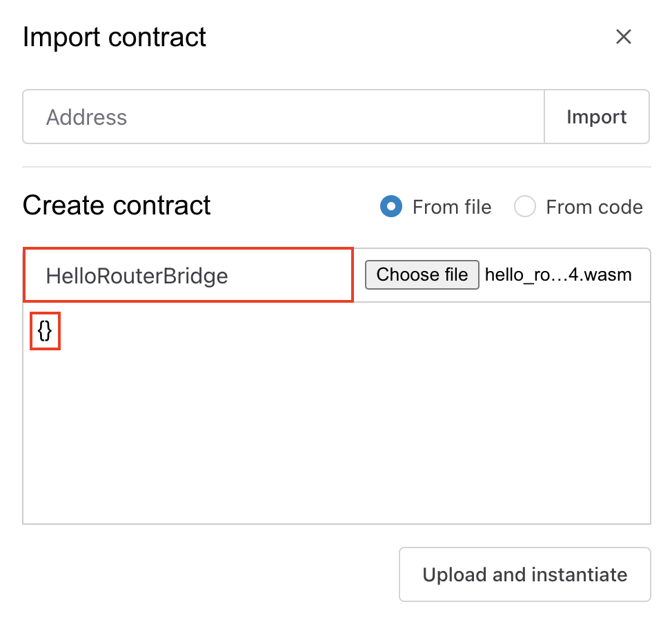Click the hello_ro…4.wasm file name
The width and height of the screenshot is (672, 622).
[x=557, y=274]
